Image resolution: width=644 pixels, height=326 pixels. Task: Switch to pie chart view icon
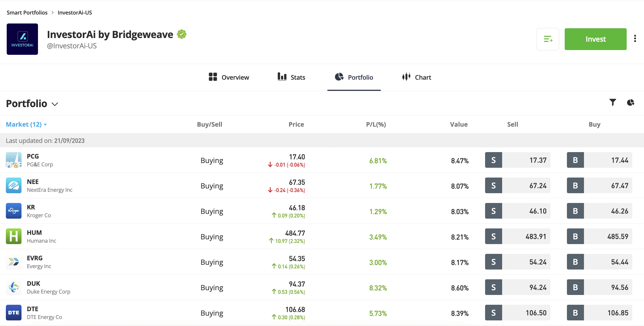pos(631,103)
